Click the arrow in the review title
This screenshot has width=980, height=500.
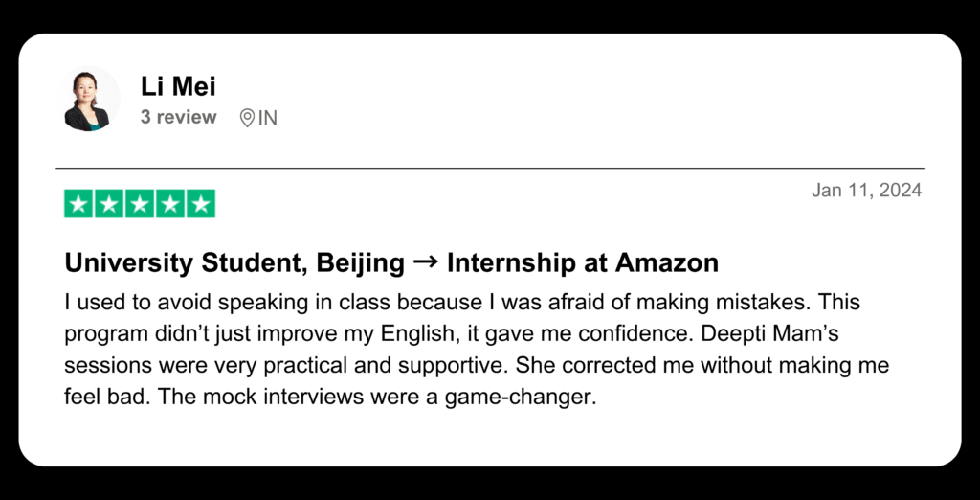click(x=426, y=262)
